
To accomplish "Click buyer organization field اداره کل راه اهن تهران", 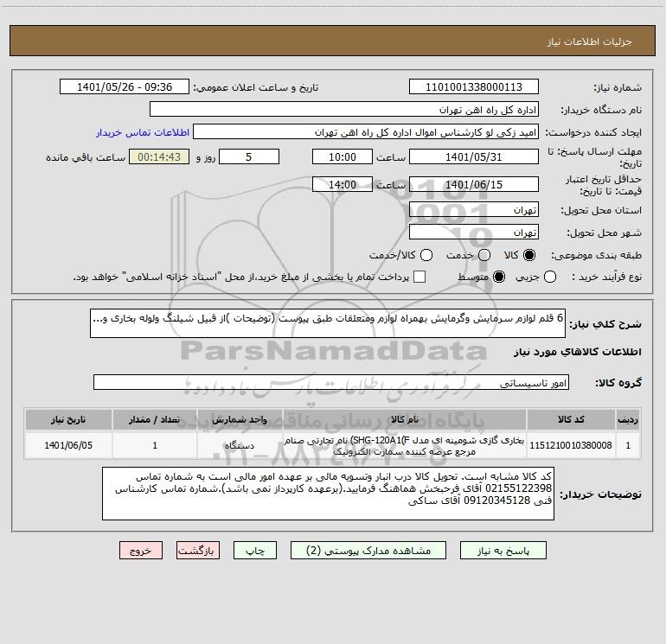I will pyautogui.click(x=344, y=109).
